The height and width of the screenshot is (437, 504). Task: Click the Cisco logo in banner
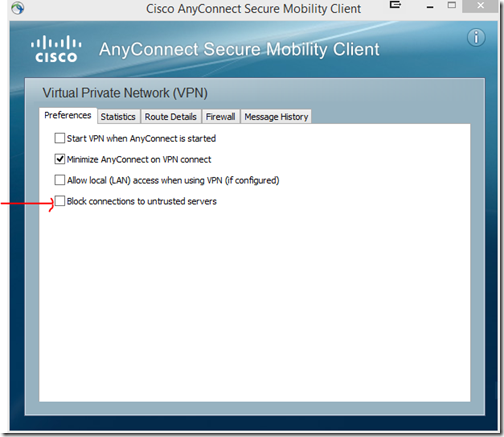tap(56, 49)
